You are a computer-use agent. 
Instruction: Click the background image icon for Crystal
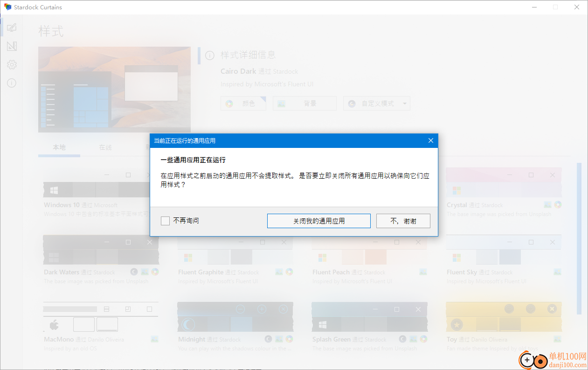point(548,205)
